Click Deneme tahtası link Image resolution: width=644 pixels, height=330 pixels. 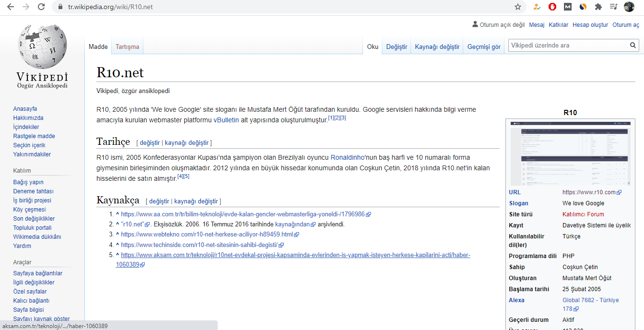coord(33,191)
